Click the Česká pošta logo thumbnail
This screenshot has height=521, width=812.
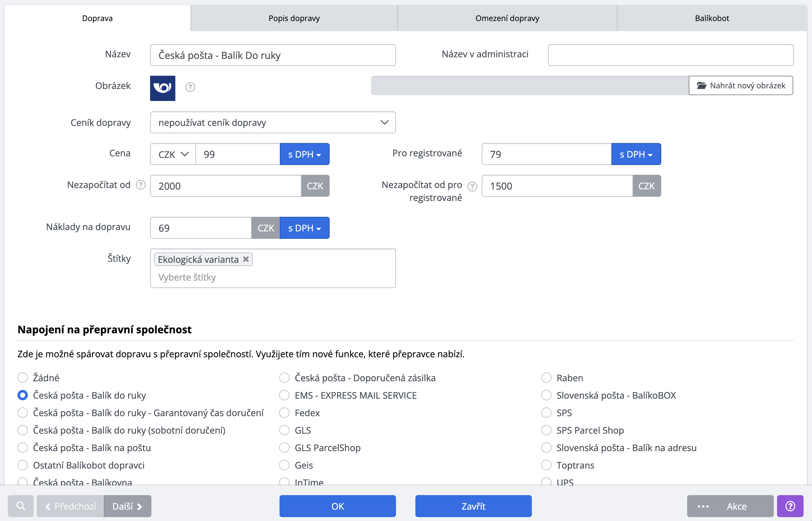point(163,88)
